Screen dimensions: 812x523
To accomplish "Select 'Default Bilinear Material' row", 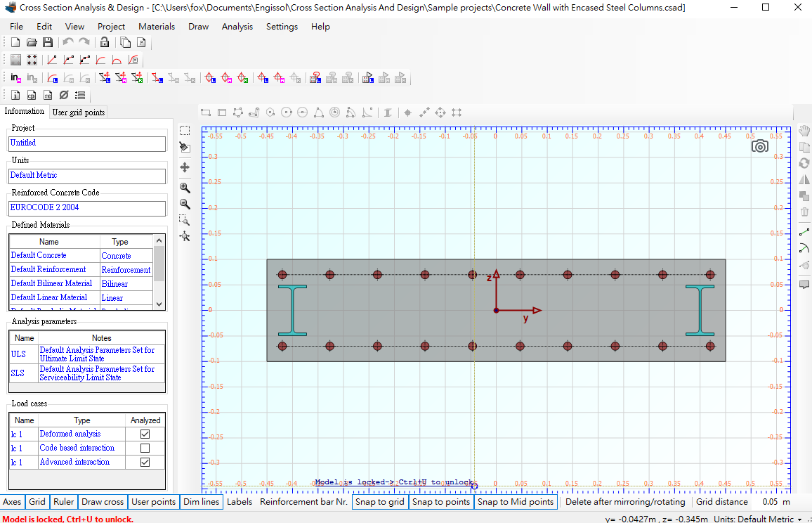I will 81,283.
